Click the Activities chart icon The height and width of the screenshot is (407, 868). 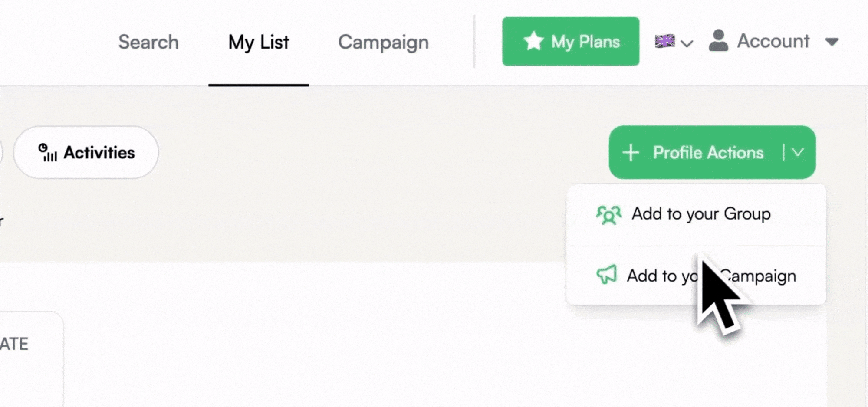(47, 152)
